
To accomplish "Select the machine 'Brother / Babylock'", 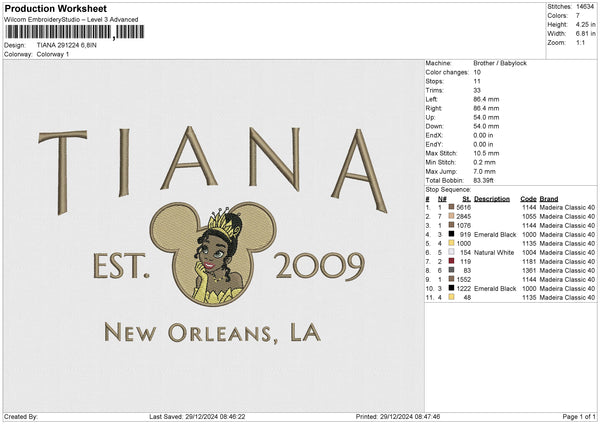I will [x=500, y=63].
